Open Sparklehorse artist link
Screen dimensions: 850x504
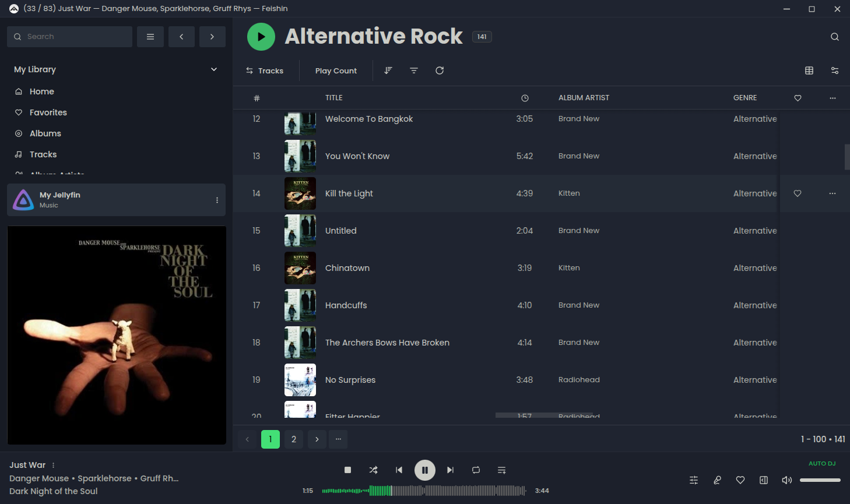point(104,478)
